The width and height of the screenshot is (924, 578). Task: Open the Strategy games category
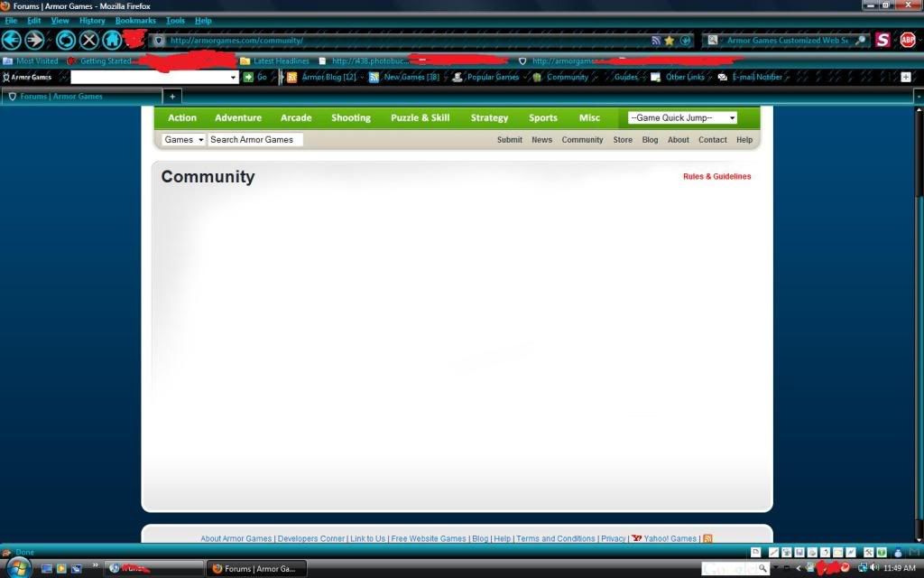[489, 118]
